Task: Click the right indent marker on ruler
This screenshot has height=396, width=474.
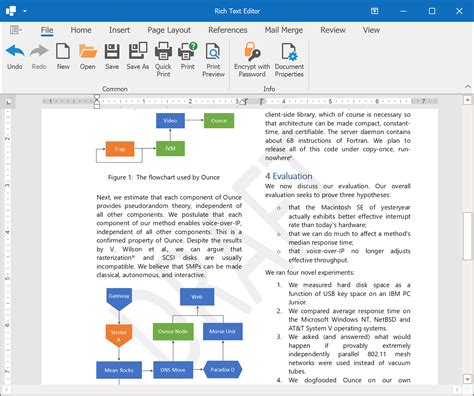Action: coord(244,102)
